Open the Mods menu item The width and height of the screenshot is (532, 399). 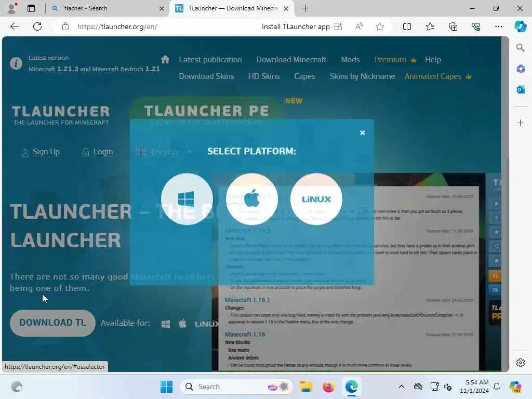point(350,60)
